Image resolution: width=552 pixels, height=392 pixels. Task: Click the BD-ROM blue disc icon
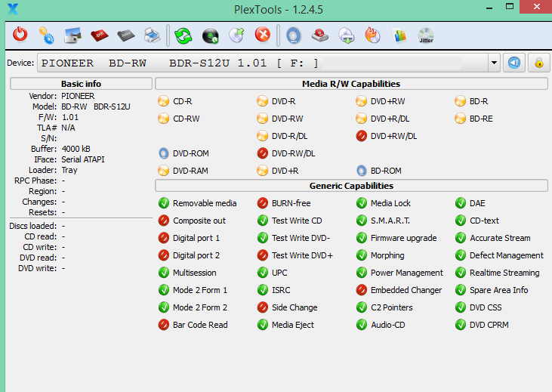[x=361, y=171]
